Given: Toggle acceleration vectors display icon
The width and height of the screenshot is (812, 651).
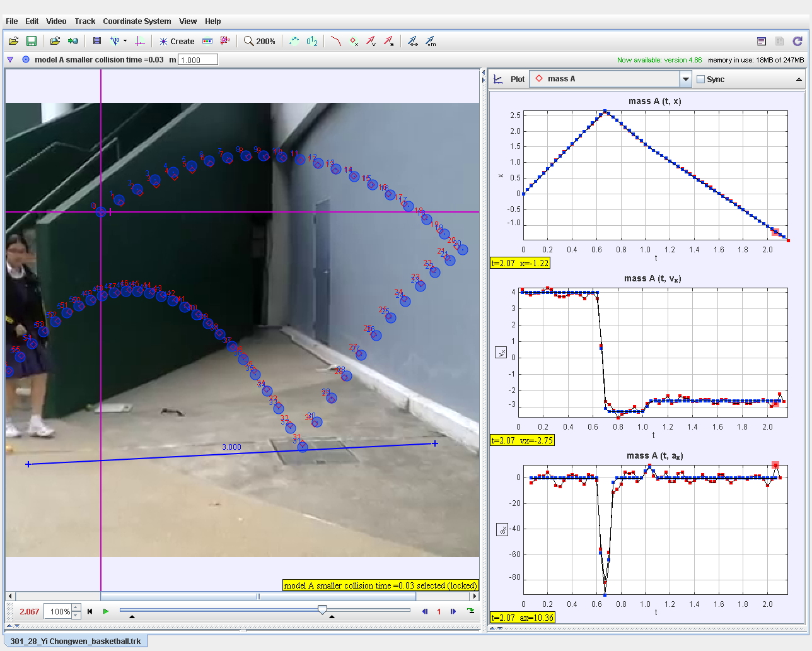Looking at the screenshot, I should (x=390, y=41).
